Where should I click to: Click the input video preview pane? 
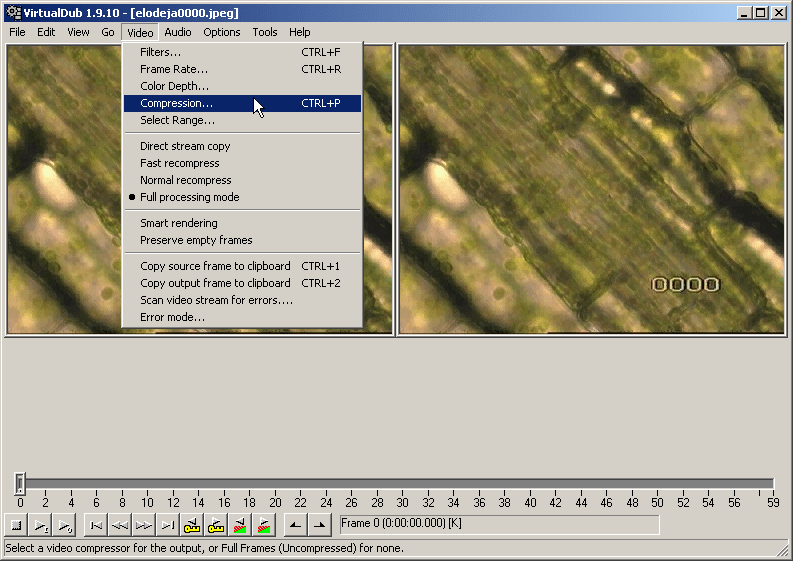[64, 190]
